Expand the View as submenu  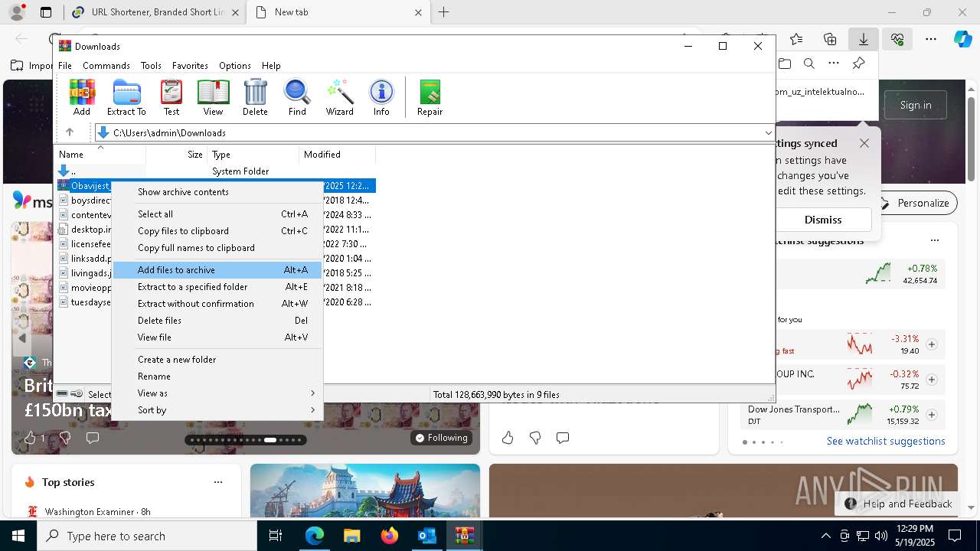(217, 393)
